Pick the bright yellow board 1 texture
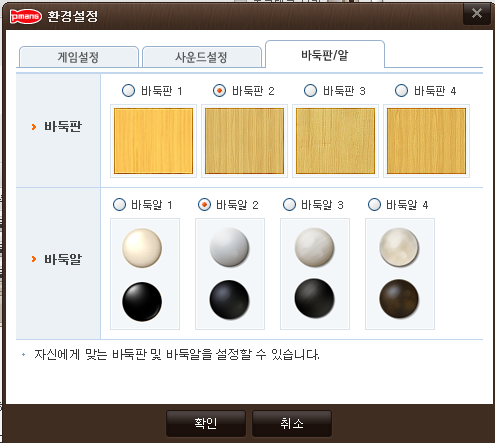 153,141
